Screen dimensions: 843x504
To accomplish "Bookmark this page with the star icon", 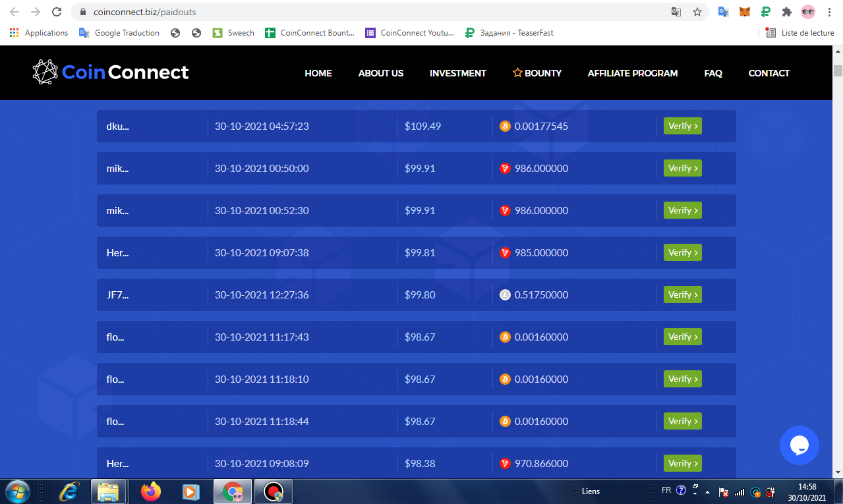I will [697, 12].
